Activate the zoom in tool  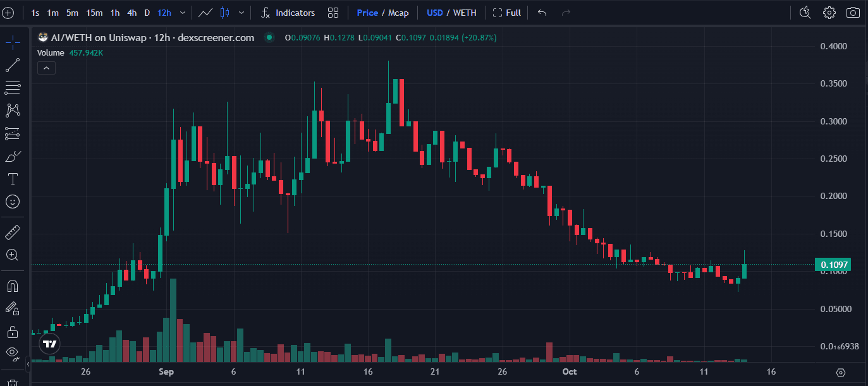13,255
